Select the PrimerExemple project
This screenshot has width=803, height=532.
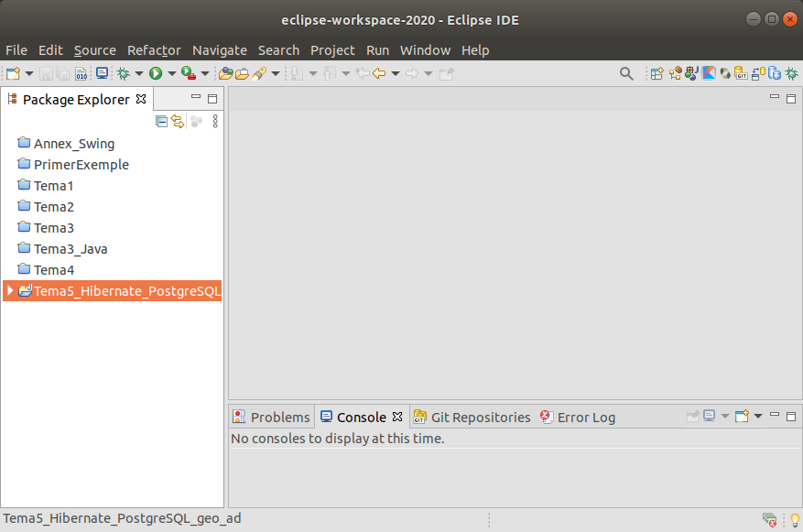[81, 165]
